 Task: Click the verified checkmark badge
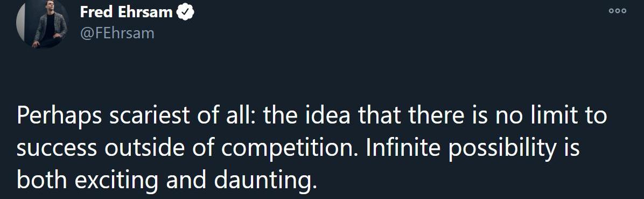click(185, 13)
